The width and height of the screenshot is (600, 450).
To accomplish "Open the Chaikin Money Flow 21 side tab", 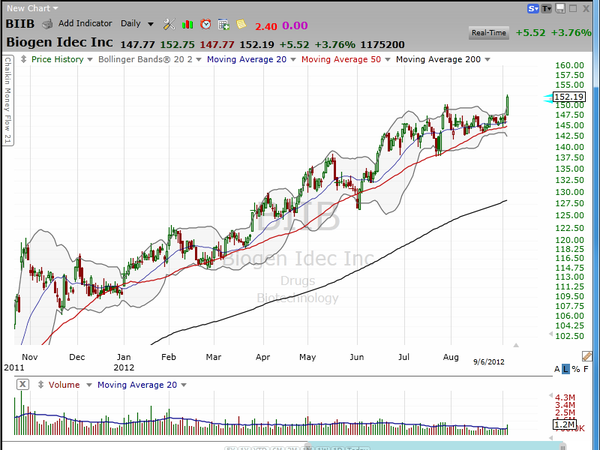I will point(8,101).
